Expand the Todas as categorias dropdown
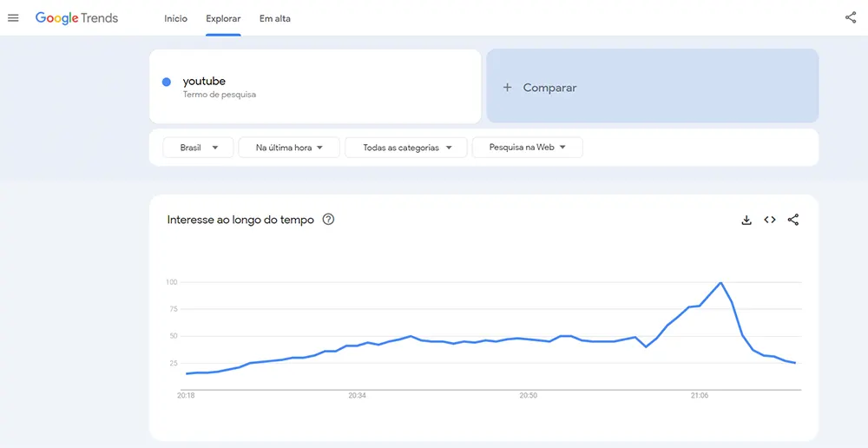This screenshot has width=868, height=448. [x=406, y=148]
